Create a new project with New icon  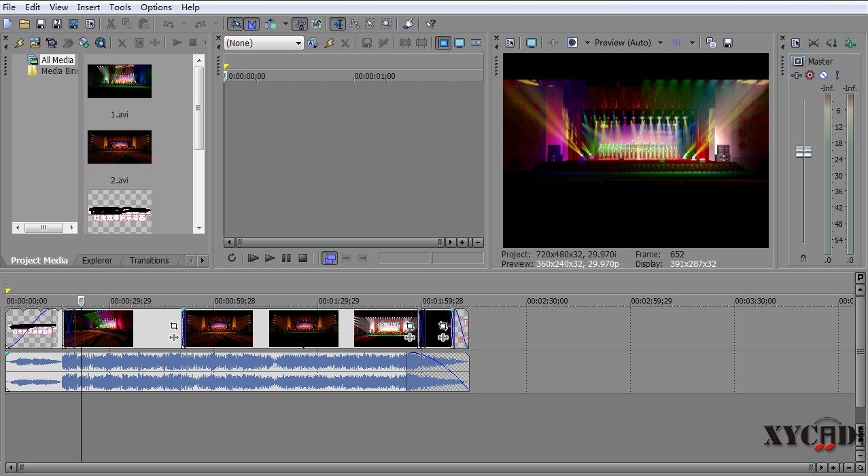7,24
